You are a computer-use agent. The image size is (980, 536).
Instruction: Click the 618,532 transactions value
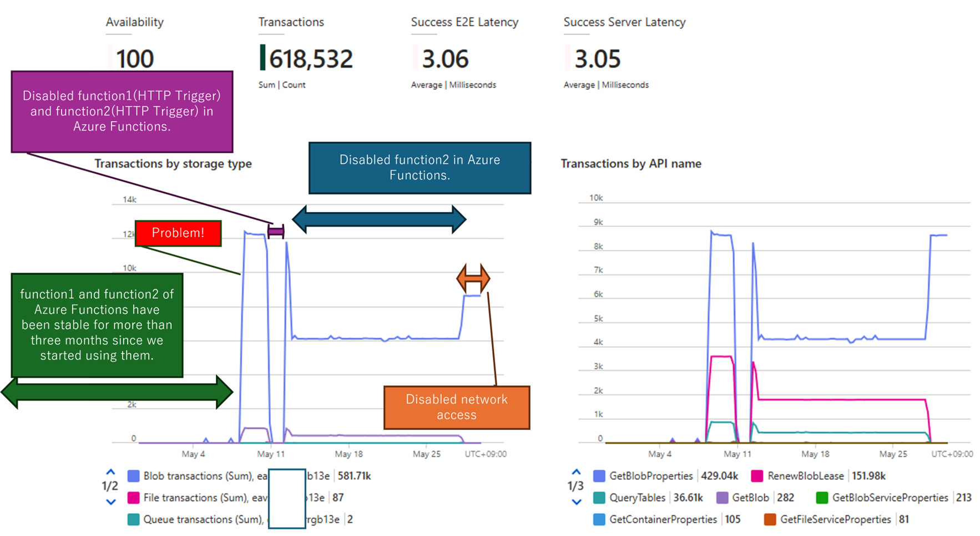pos(311,59)
